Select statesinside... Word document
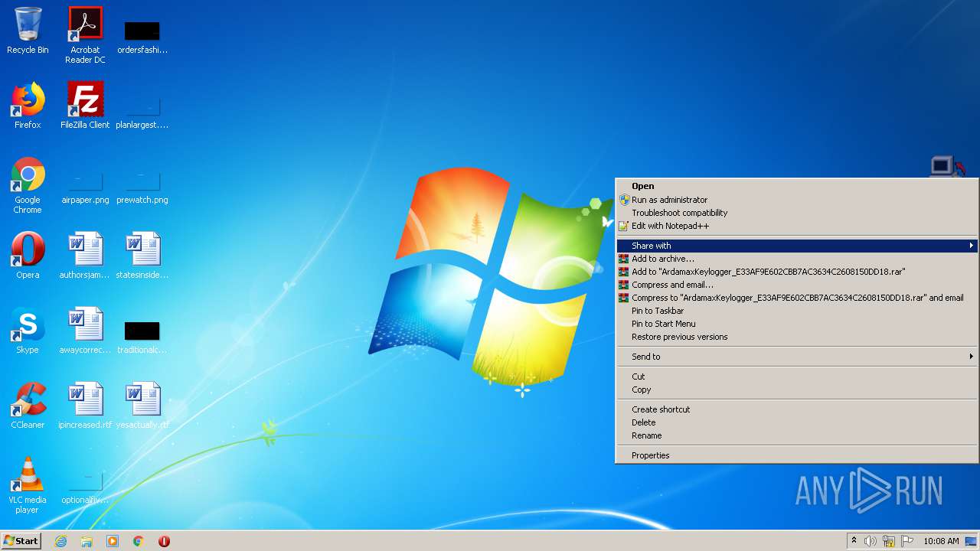The image size is (980, 551). [142, 256]
